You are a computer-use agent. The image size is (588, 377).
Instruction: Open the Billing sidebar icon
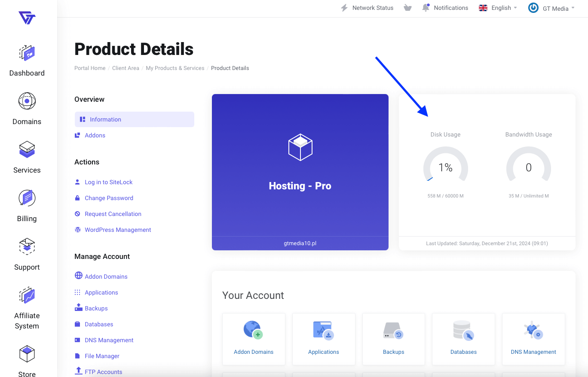click(x=27, y=198)
